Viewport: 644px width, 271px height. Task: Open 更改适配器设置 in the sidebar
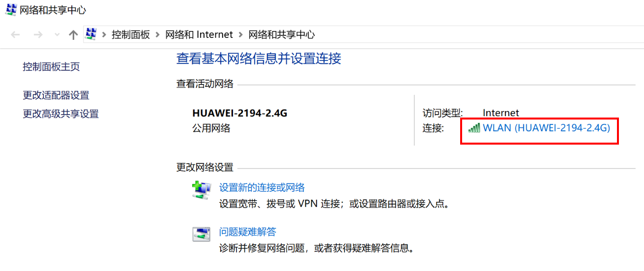(x=56, y=95)
